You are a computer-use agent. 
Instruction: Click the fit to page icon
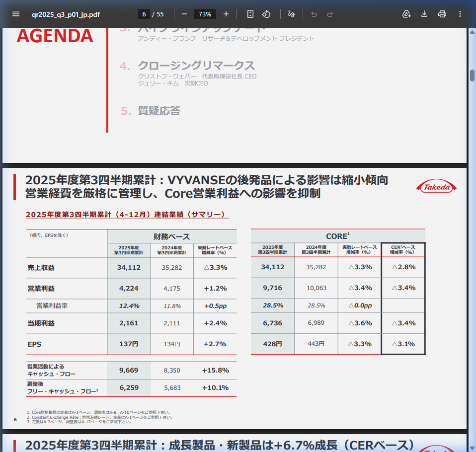click(250, 14)
